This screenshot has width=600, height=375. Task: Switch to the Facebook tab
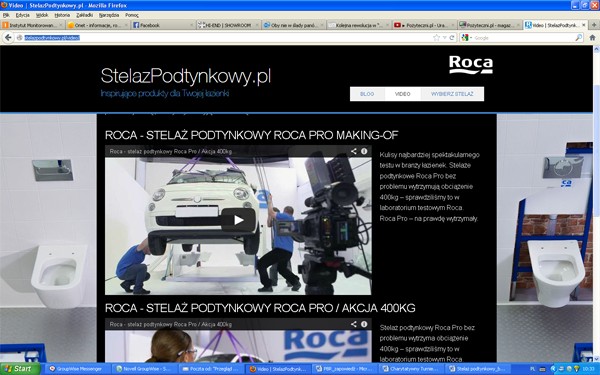[x=163, y=25]
